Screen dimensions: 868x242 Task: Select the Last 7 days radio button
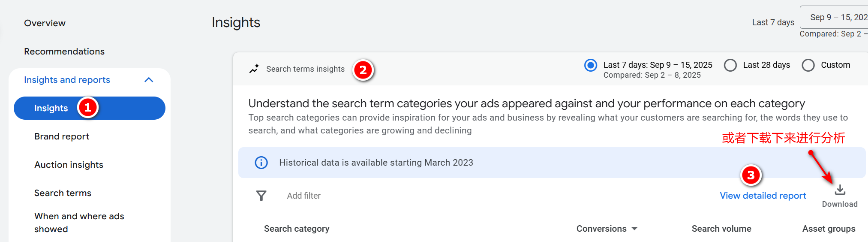coord(590,65)
